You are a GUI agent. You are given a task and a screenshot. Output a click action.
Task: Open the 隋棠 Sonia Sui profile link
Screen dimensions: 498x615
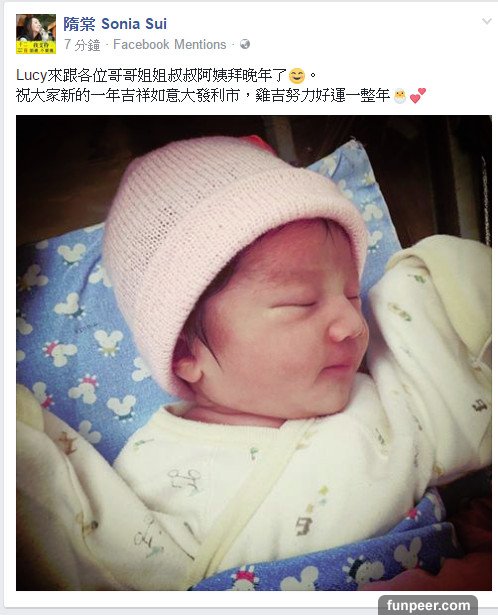coord(115,24)
